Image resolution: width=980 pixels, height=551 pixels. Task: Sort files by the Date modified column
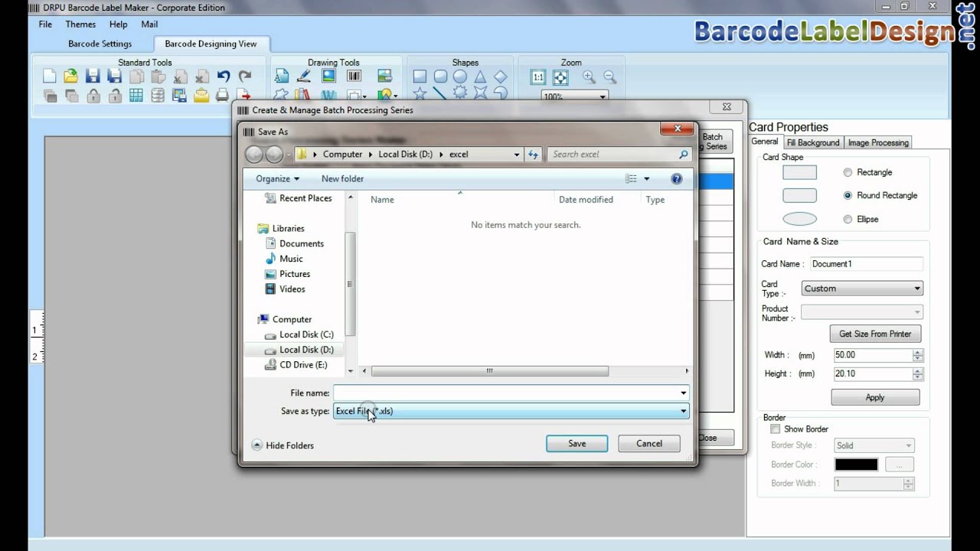586,200
